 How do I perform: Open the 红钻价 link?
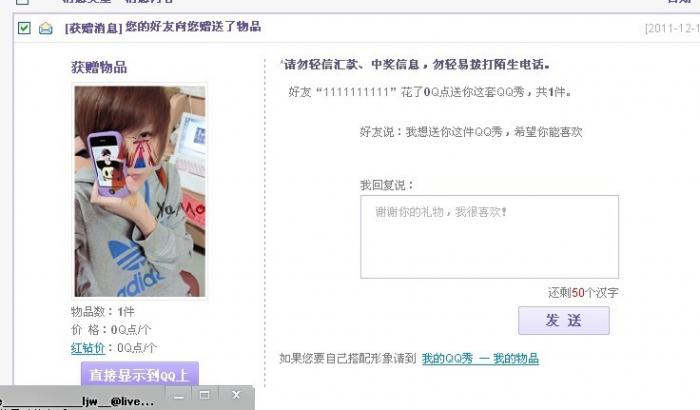pyautogui.click(x=88, y=348)
